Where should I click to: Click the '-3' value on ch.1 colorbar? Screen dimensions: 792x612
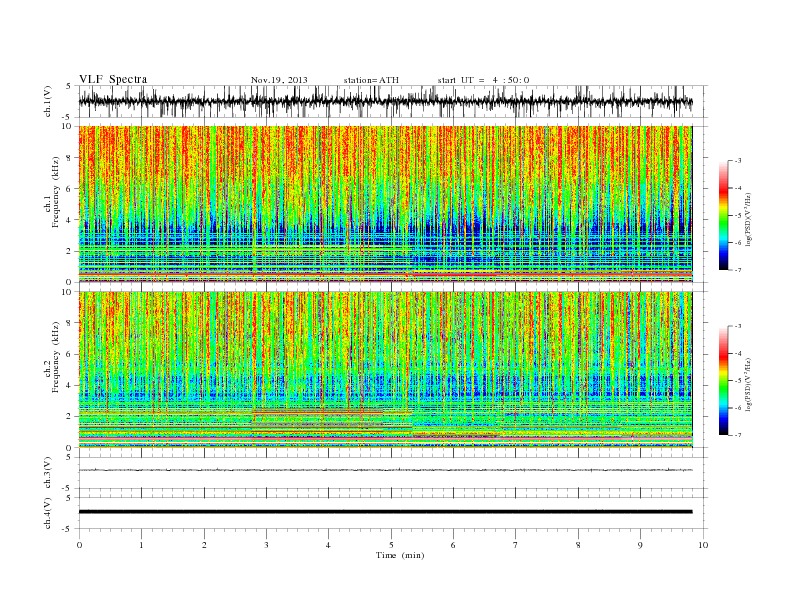738,161
